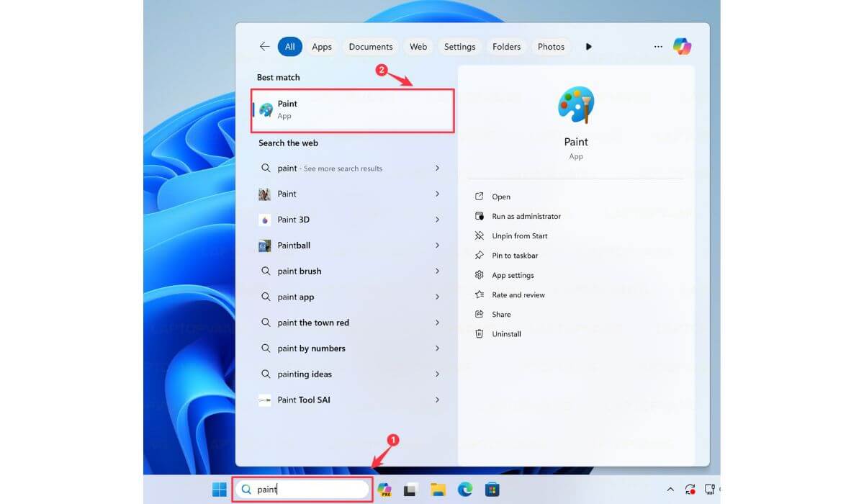Expand the Paint web suggestion chevron
The width and height of the screenshot is (864, 504).
click(x=437, y=194)
